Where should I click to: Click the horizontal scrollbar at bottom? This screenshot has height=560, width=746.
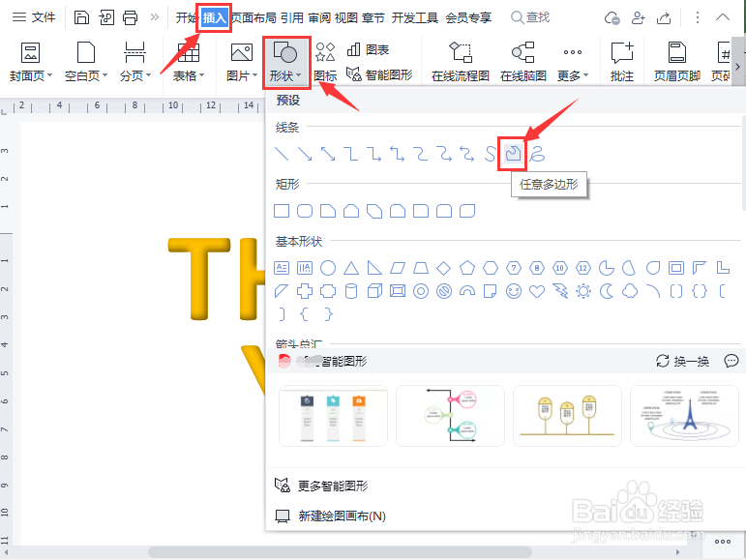coord(340,552)
